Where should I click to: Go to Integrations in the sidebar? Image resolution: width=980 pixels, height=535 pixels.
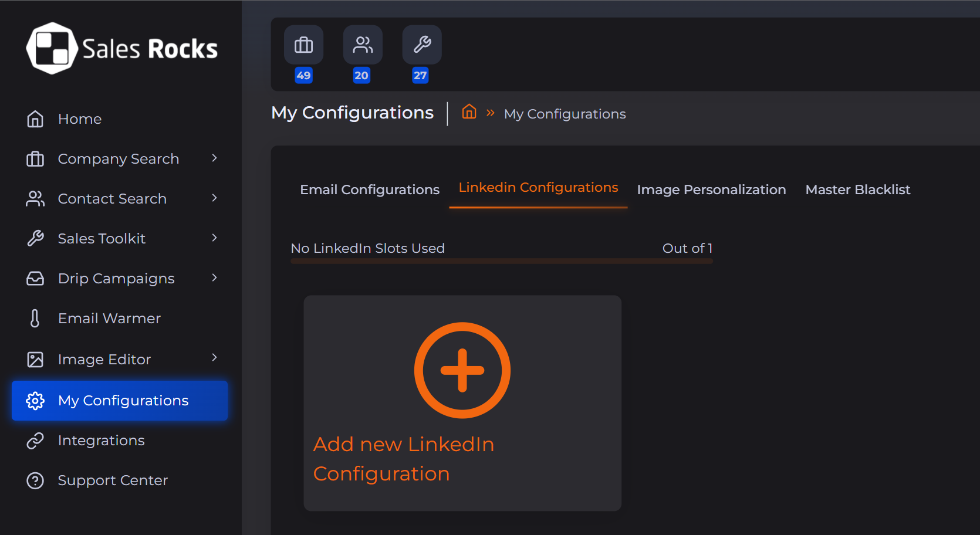coord(101,441)
